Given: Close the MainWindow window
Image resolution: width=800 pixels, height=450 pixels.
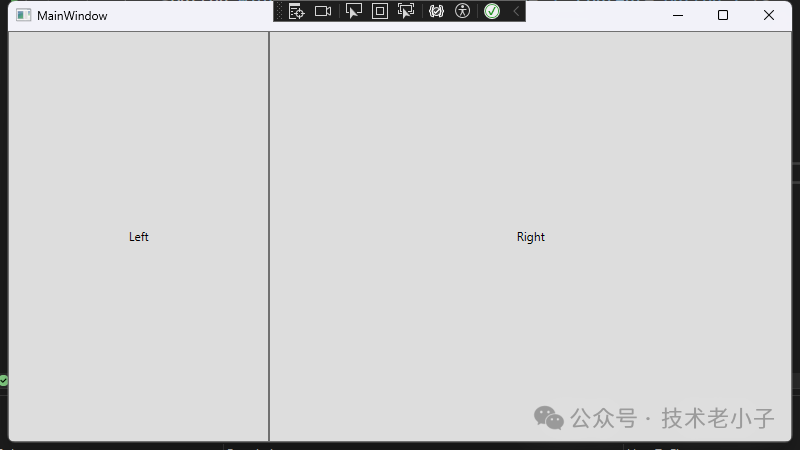Looking at the screenshot, I should point(769,15).
